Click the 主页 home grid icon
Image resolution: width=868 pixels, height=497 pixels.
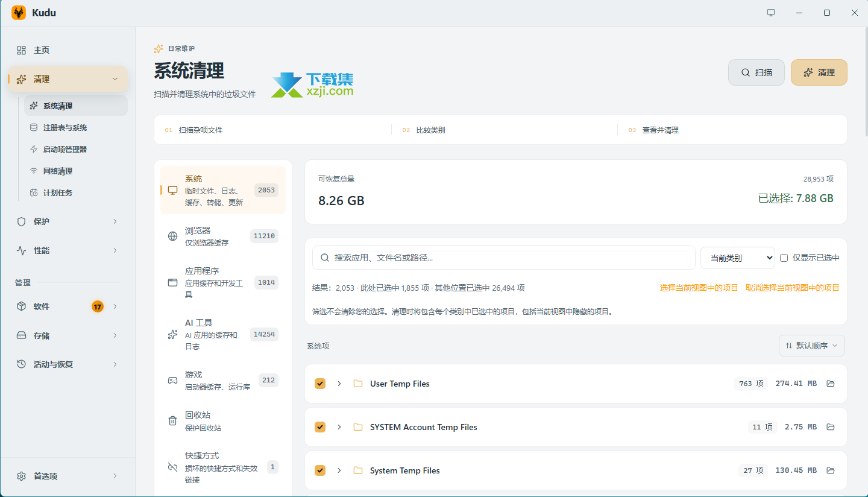(x=22, y=50)
